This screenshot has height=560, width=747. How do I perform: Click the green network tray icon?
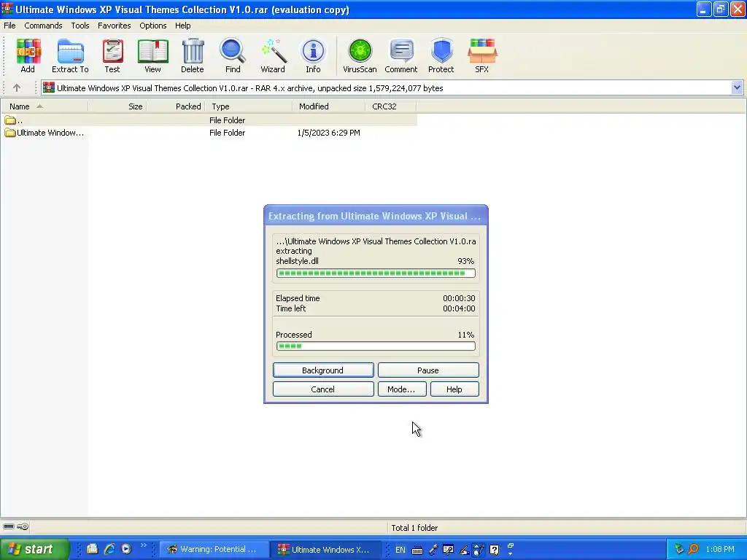tap(679, 549)
